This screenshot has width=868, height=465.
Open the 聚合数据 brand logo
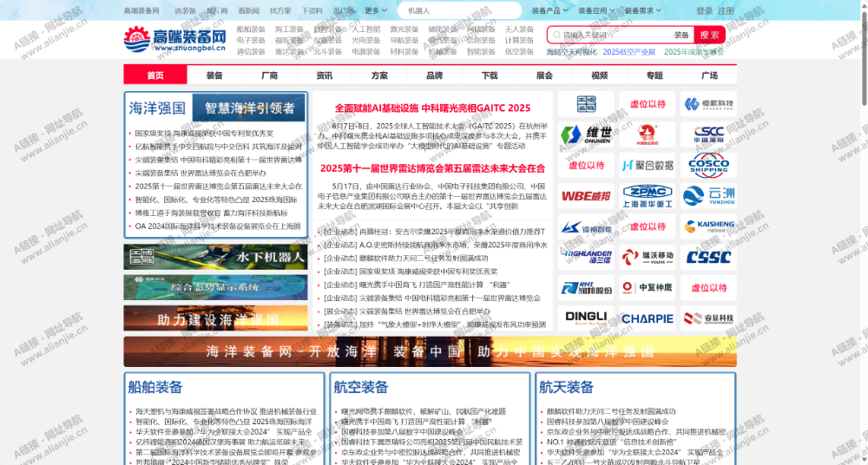[648, 166]
